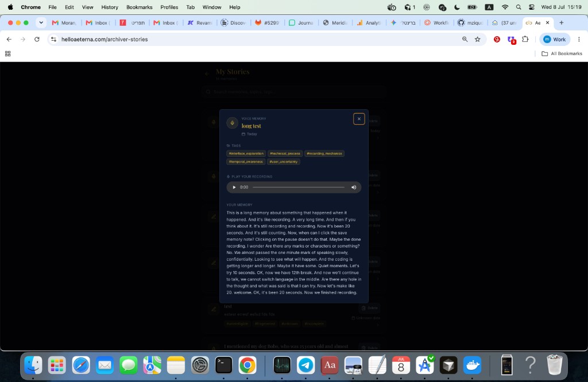View site information icon in address bar
588x382 pixels.
pyautogui.click(x=53, y=39)
